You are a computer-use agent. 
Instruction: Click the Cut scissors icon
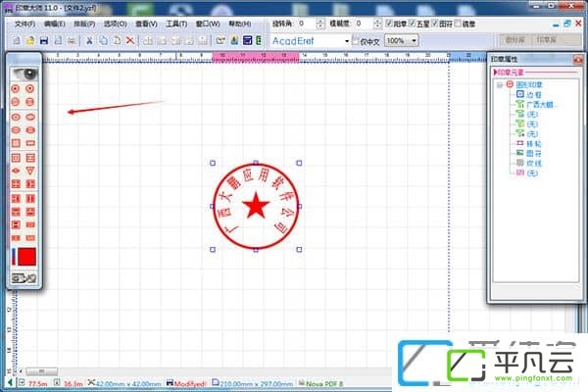(89, 40)
